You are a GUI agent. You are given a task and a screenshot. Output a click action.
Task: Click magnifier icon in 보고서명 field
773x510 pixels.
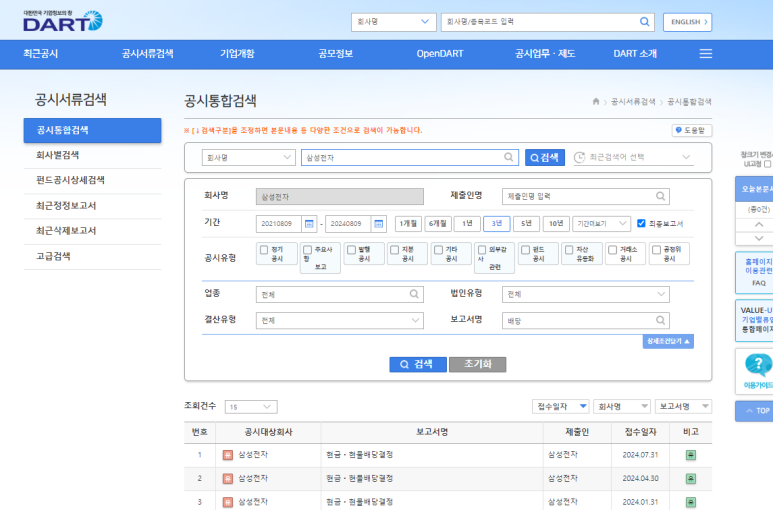660,320
